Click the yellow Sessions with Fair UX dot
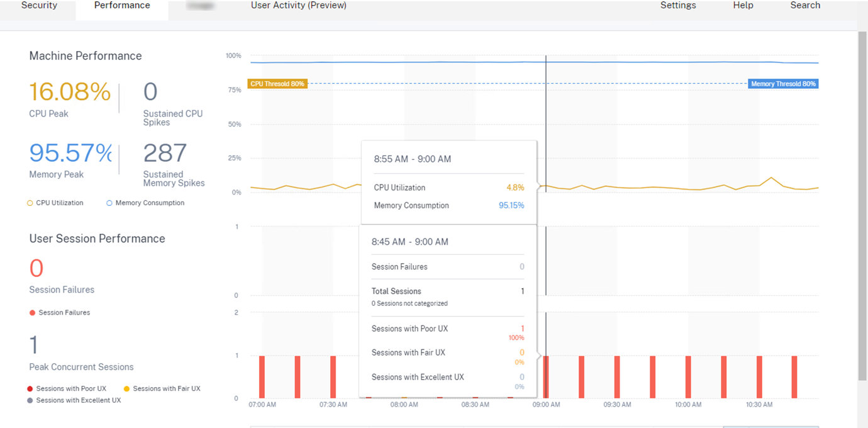Screen dimensions: 868x428 pyautogui.click(x=127, y=389)
